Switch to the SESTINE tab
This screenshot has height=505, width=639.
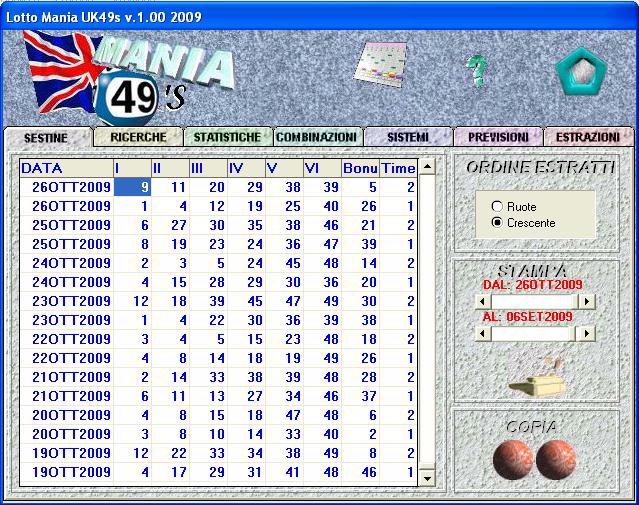(46, 138)
